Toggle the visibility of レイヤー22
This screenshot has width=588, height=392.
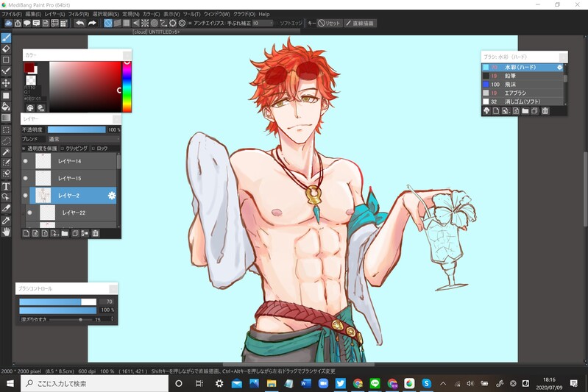[x=30, y=213]
